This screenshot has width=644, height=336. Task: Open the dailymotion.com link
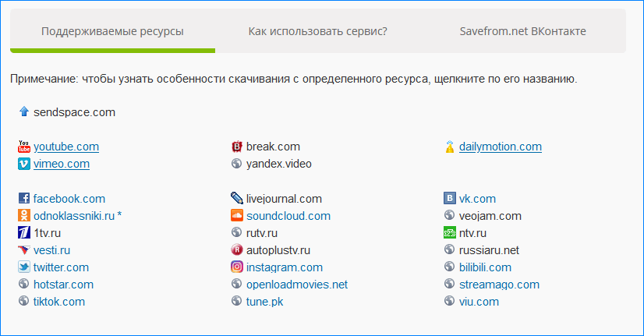[x=501, y=147]
